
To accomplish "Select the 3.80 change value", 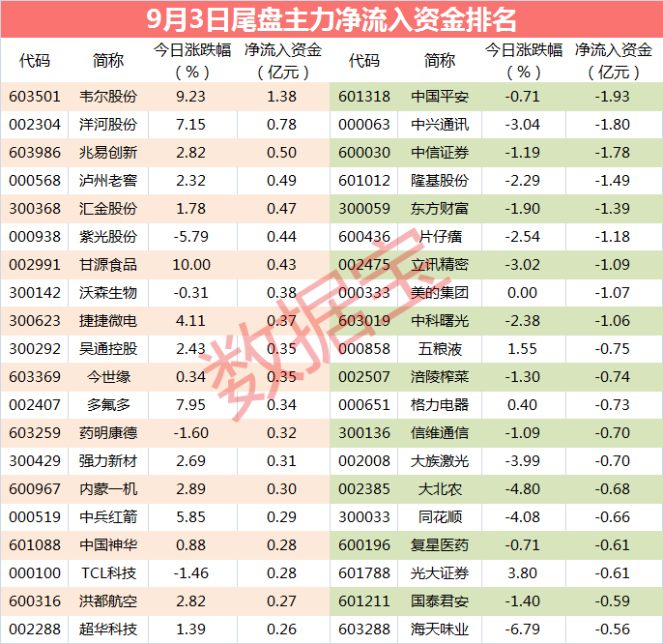I will 522,572.
